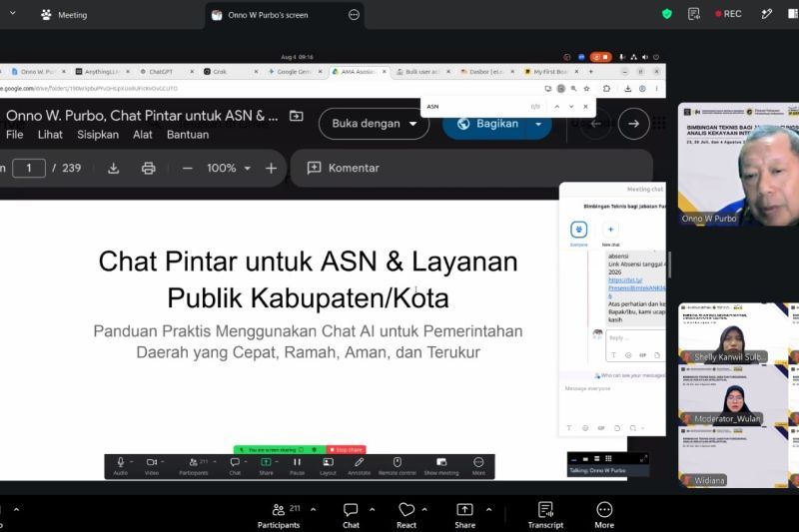Click the REC recording indicator
This screenshot has height=532, width=799.
coord(728,14)
